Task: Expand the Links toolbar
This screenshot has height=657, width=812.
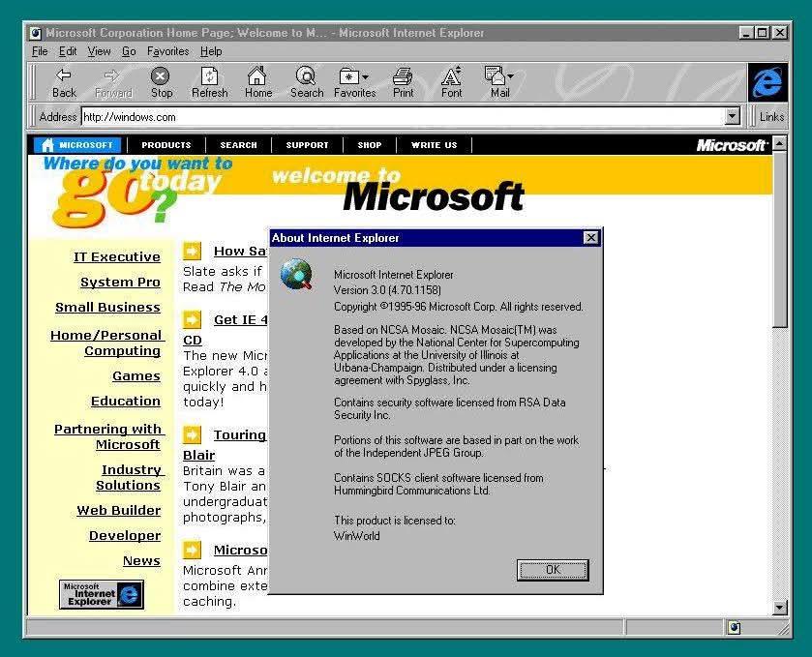Action: pos(770,117)
